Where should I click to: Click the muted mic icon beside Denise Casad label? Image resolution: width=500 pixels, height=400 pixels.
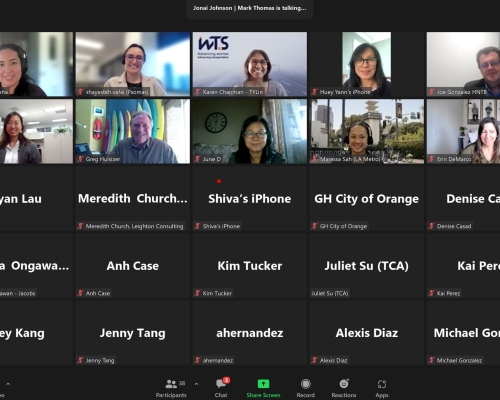(x=431, y=226)
